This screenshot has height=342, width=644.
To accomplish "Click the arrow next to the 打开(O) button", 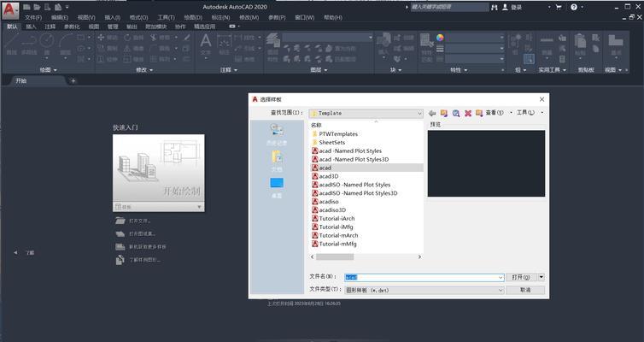I will click(542, 277).
